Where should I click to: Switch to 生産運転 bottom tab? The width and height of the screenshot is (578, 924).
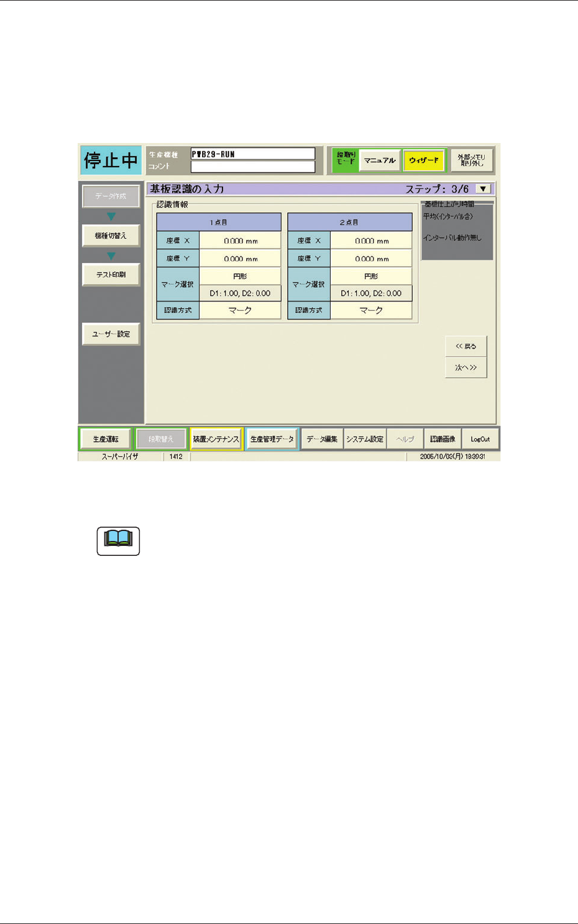tap(106, 439)
